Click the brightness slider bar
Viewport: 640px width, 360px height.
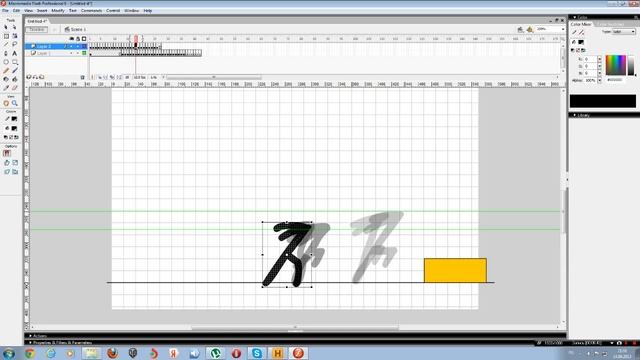[x=631, y=65]
